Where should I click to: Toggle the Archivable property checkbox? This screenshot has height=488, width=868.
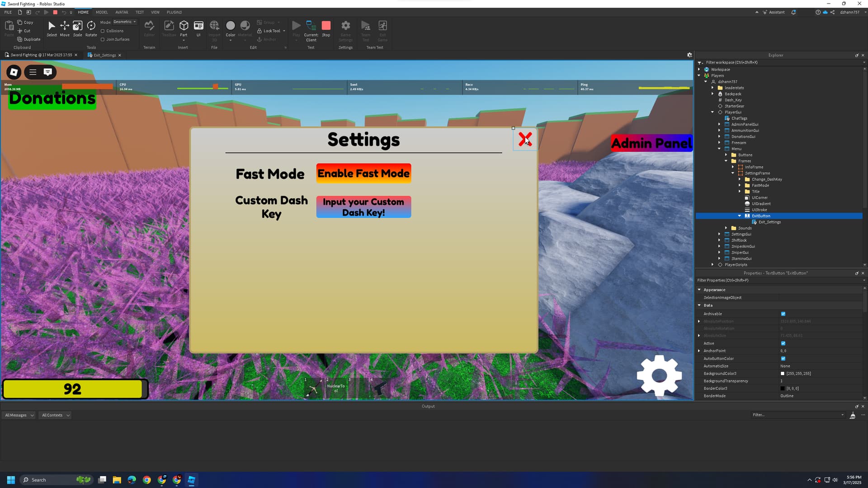tap(783, 314)
